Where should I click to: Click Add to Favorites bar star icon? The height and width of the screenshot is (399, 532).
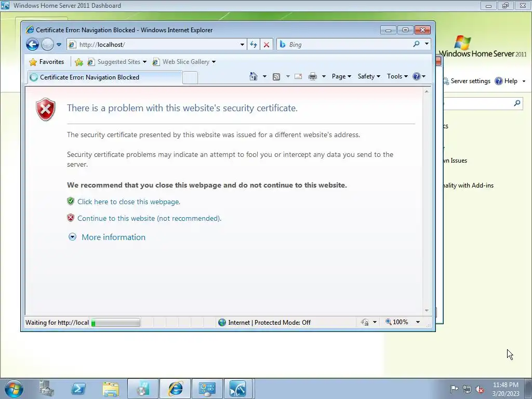point(79,62)
